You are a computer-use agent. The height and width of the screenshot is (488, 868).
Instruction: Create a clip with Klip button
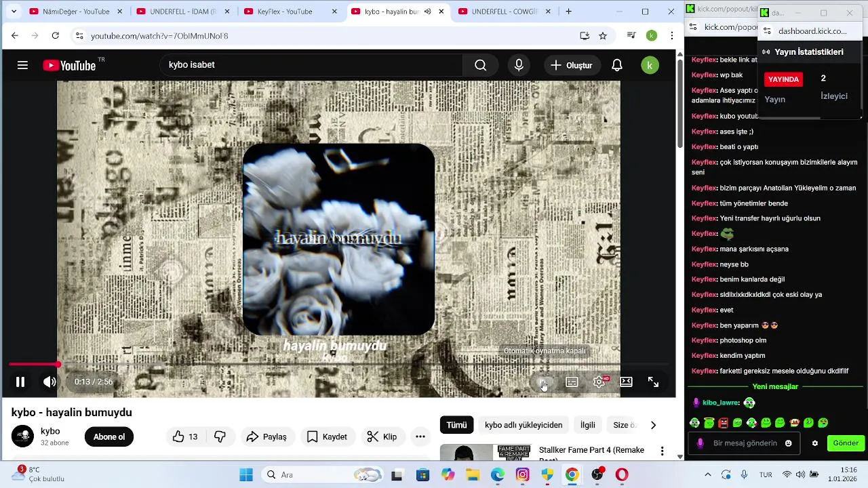point(382,437)
